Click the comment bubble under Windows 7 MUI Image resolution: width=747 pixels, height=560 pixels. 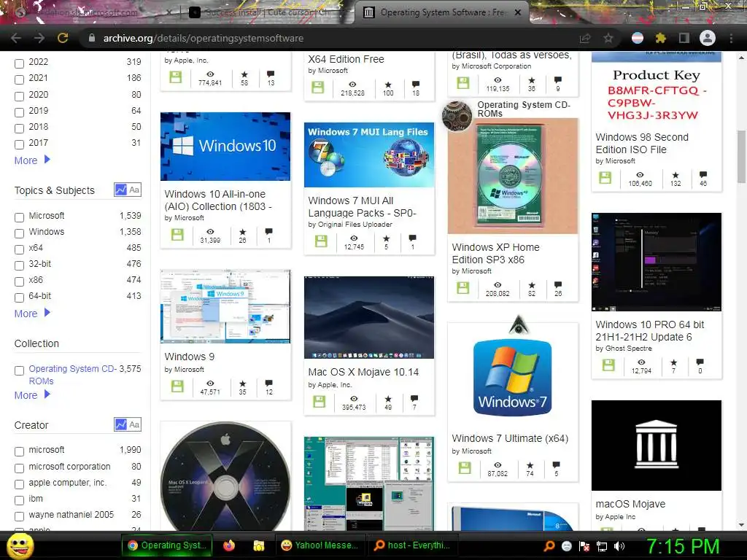(x=413, y=238)
